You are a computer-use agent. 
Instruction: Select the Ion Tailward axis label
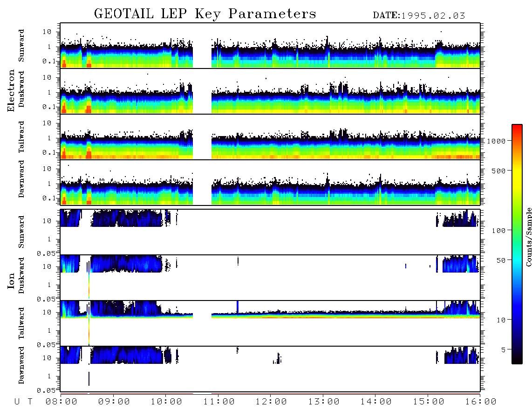[21, 323]
